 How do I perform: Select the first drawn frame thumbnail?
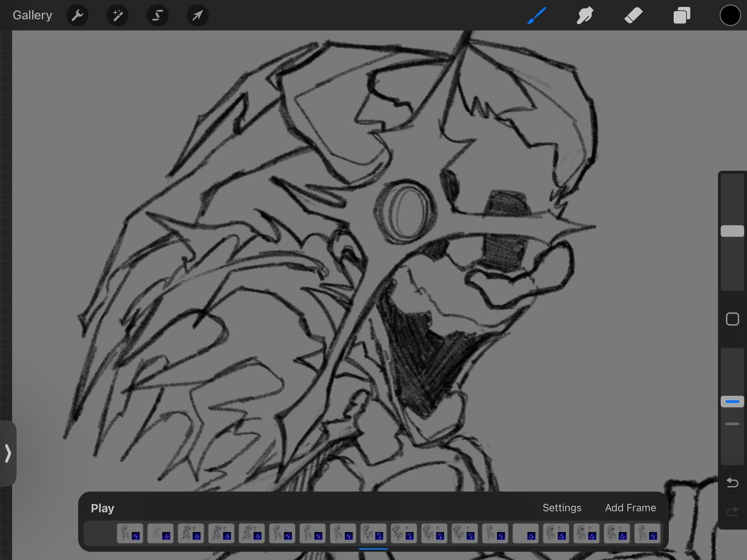[x=129, y=534]
